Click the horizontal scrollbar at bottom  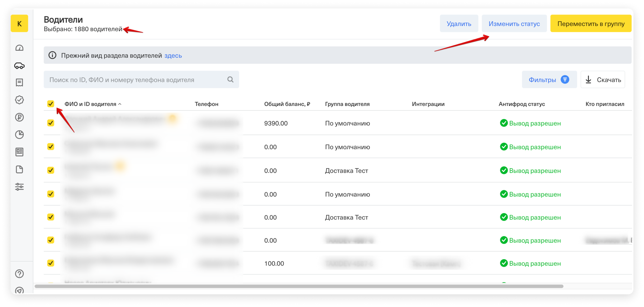(x=299, y=286)
